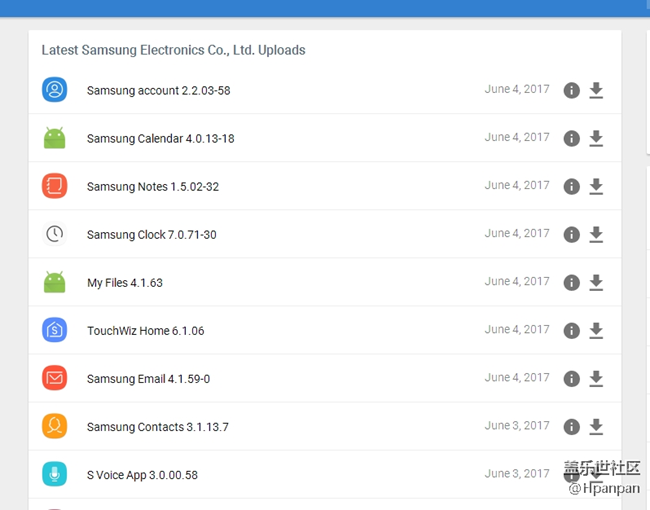Click the Samsung Email envelope icon
Image resolution: width=650 pixels, height=510 pixels.
(54, 378)
